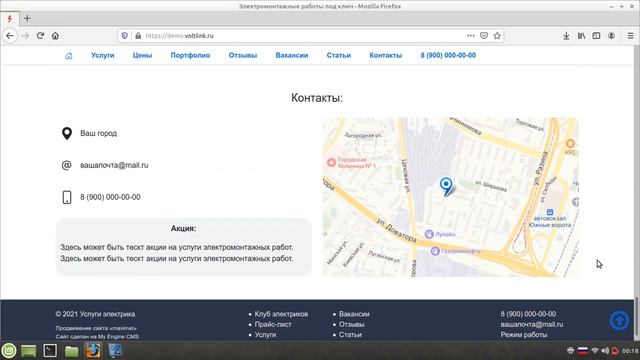Viewport: 640px width, 360px height.
Task: Open volume control in system tray
Action: tap(605, 351)
